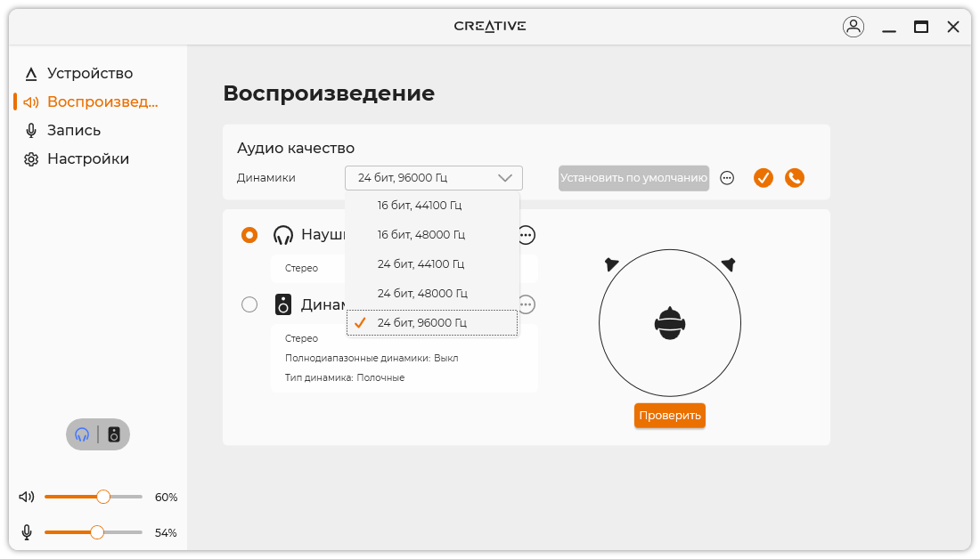The height and width of the screenshot is (559, 980).
Task: Switch output to speakers in the bottom toggle
Action: [114, 434]
